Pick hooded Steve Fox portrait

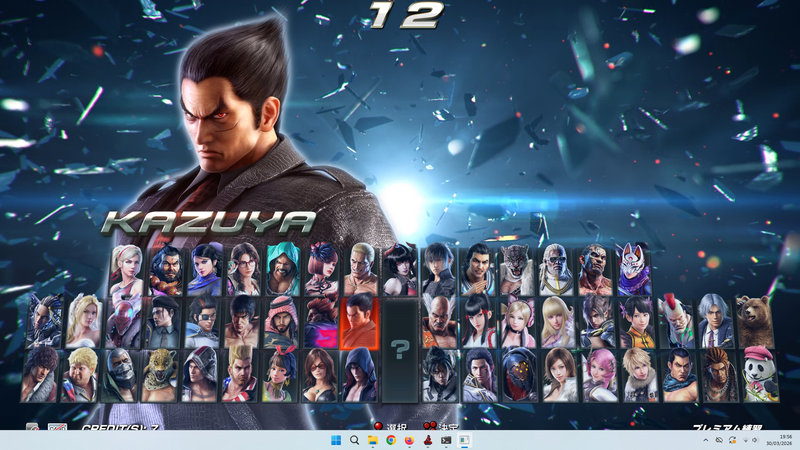coord(199,376)
